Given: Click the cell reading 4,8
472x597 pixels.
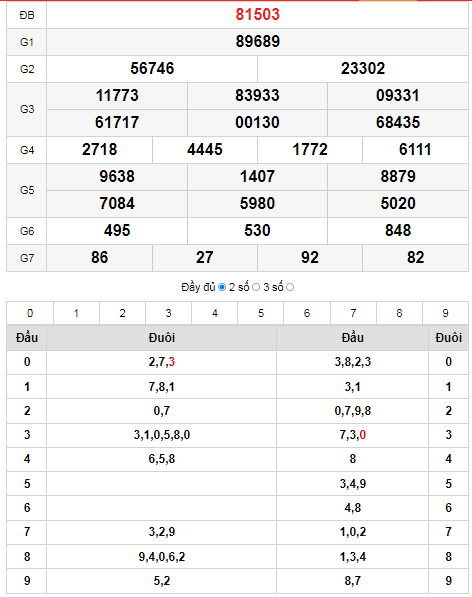Looking at the screenshot, I should (352, 508).
